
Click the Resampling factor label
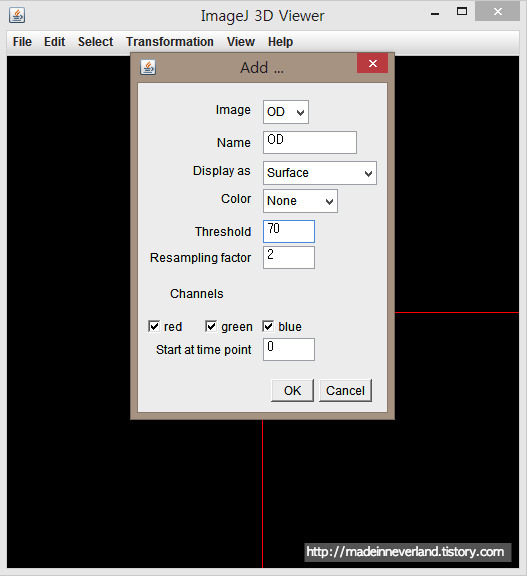coord(201,258)
